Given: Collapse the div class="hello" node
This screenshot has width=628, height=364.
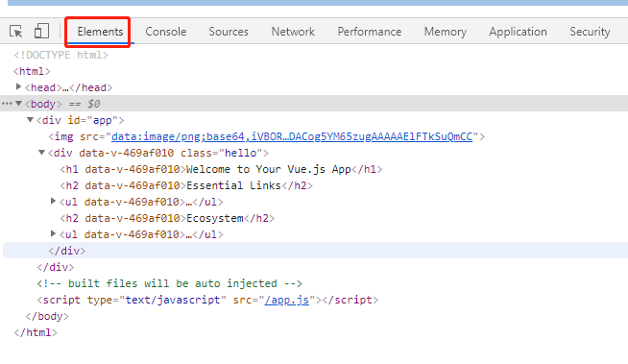Looking at the screenshot, I should [41, 153].
